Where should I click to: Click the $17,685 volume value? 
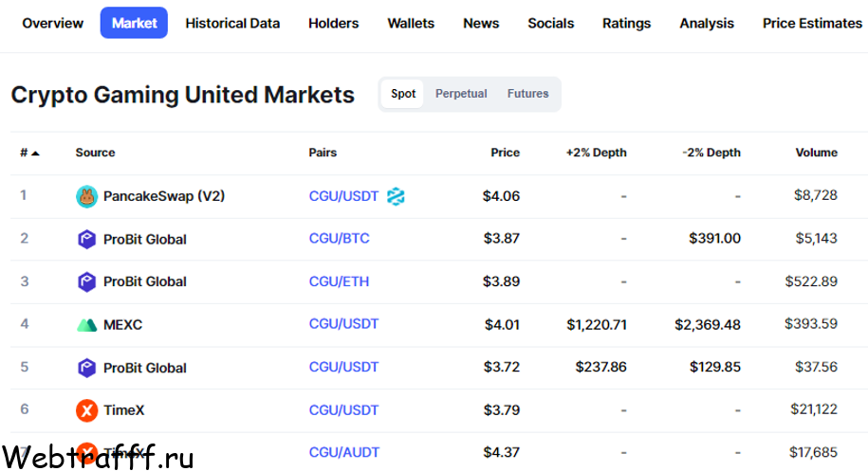813,452
